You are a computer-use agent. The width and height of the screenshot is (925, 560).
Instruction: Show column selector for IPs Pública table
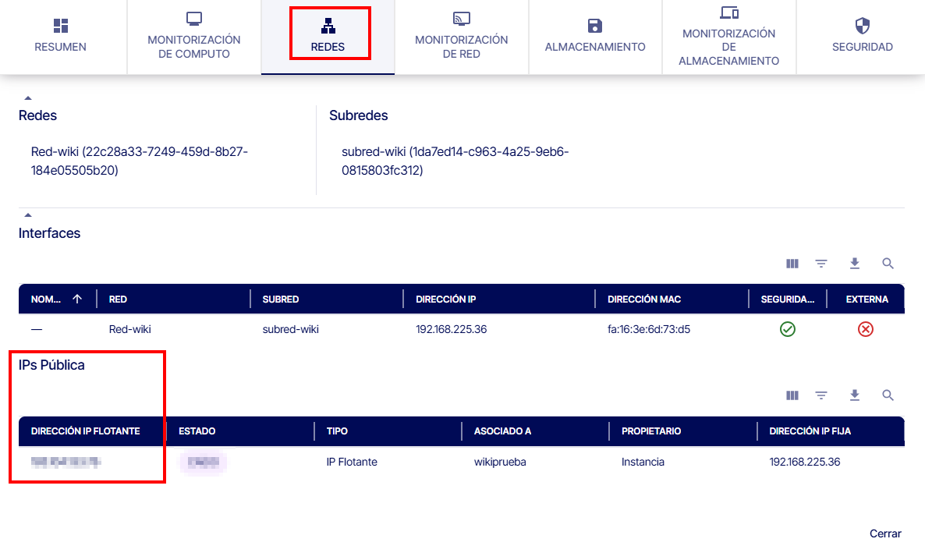pos(792,395)
